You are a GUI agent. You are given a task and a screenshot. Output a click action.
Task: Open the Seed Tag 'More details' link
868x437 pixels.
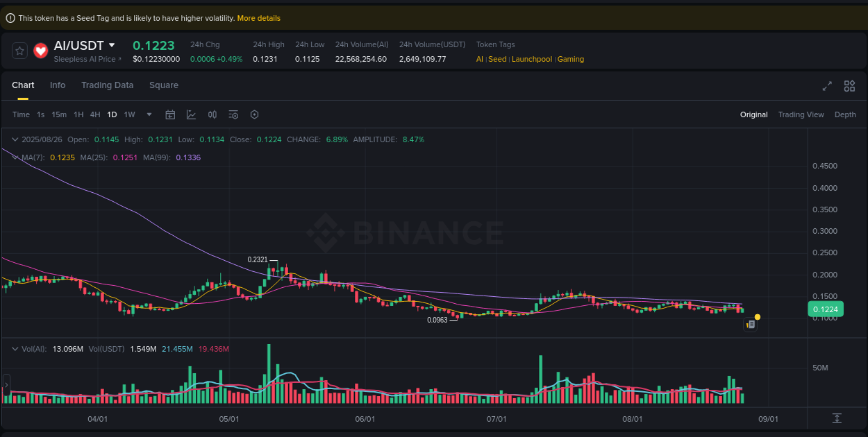(259, 17)
